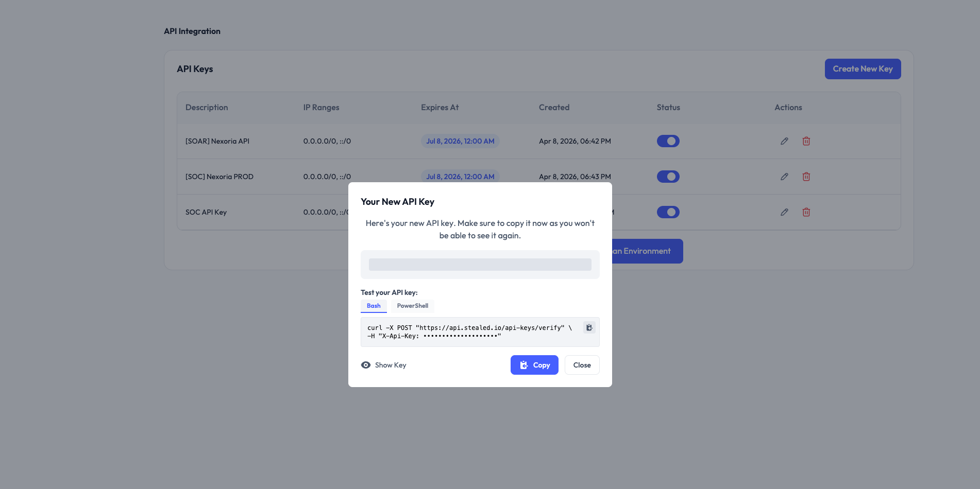Click the Jul 8, 2026 expiry chip
980x489 pixels.
click(x=460, y=141)
